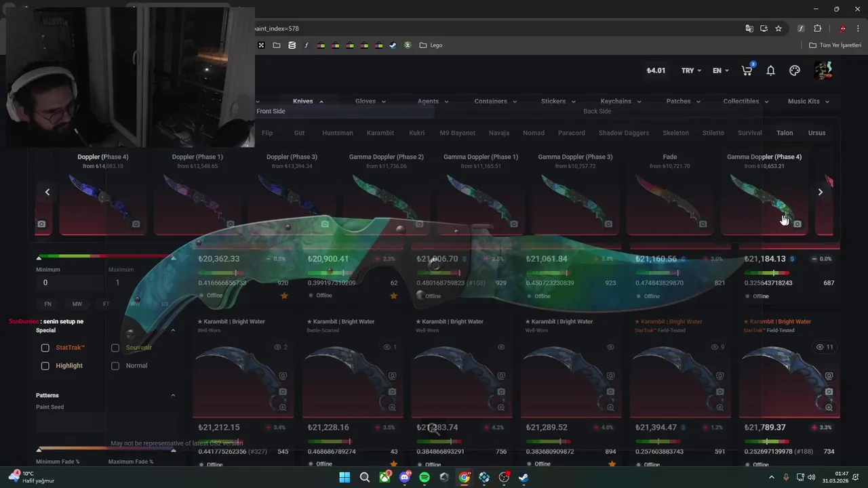This screenshot has width=868, height=488.
Task: Select the Talon knife type
Action: pyautogui.click(x=785, y=133)
